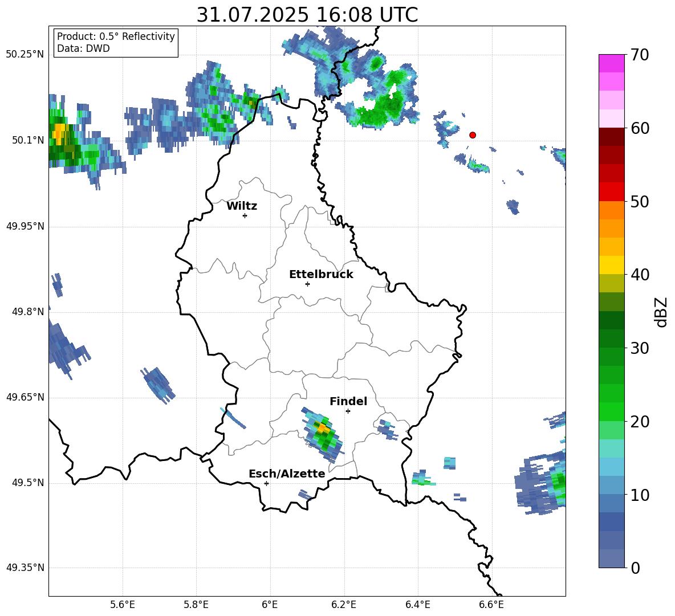Pick the bright red colorbar band above 50
Viewport: 675px width, 616px height.
(x=611, y=192)
